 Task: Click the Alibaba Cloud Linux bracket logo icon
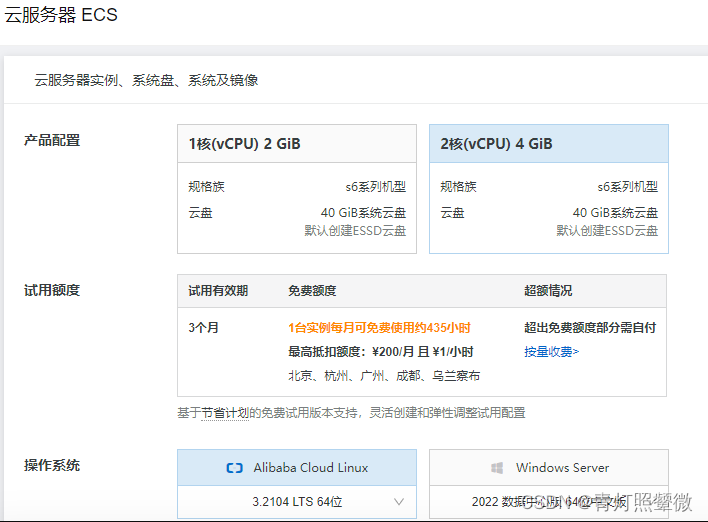tap(234, 468)
